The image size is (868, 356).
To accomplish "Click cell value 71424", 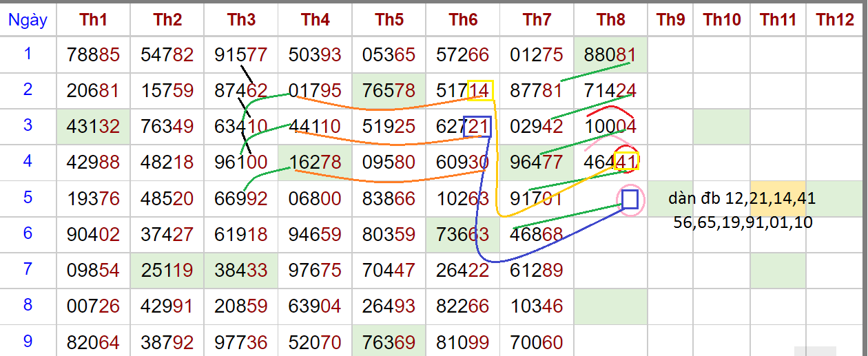I will click(x=610, y=90).
